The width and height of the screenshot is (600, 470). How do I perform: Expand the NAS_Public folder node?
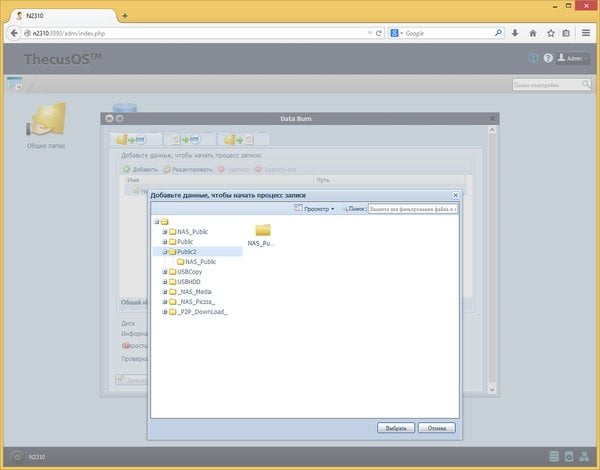[x=165, y=232]
